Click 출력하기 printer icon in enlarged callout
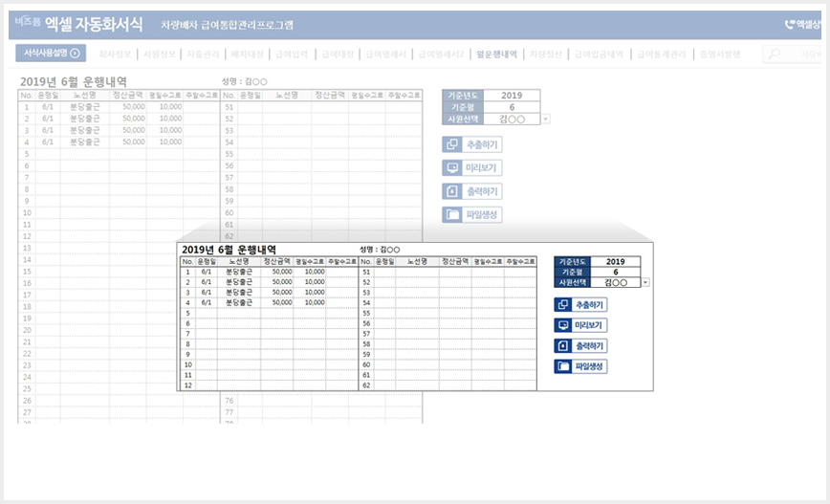 click(x=562, y=345)
